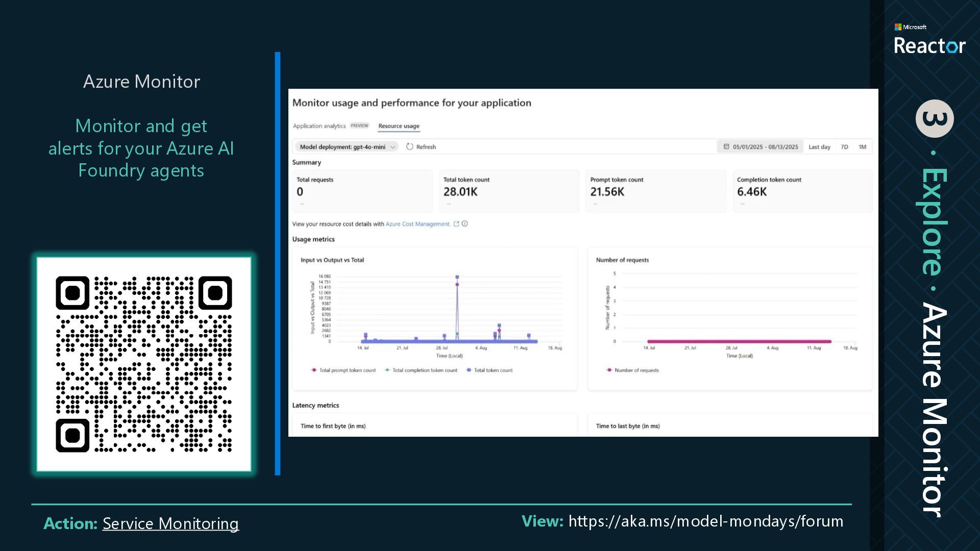Toggle the Number of requests legend item
This screenshot has height=551, width=980.
[x=632, y=370]
